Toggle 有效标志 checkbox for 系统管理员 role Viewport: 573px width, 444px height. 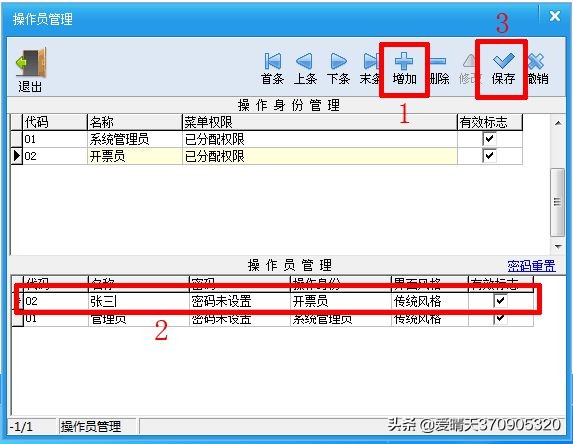[x=489, y=139]
